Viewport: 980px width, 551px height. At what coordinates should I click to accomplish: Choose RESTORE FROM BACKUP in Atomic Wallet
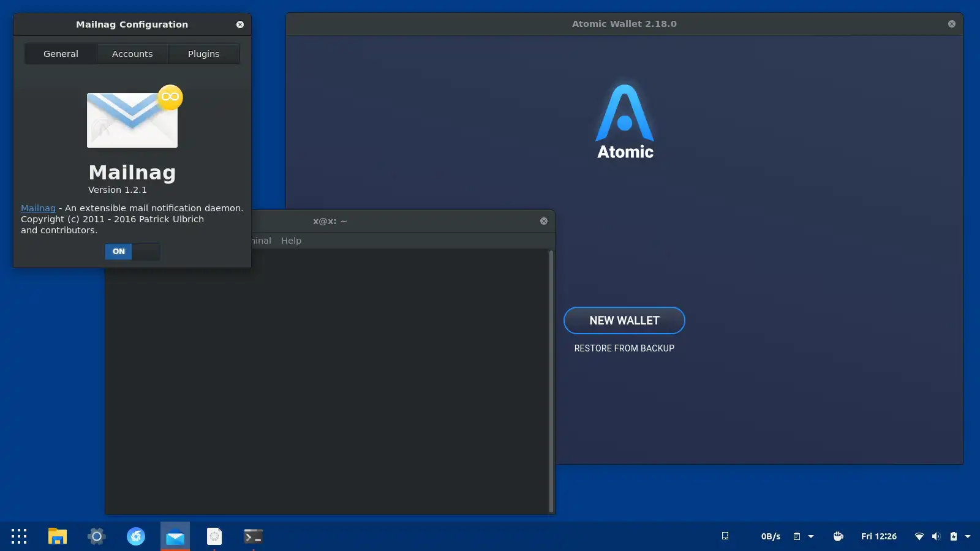[624, 348]
